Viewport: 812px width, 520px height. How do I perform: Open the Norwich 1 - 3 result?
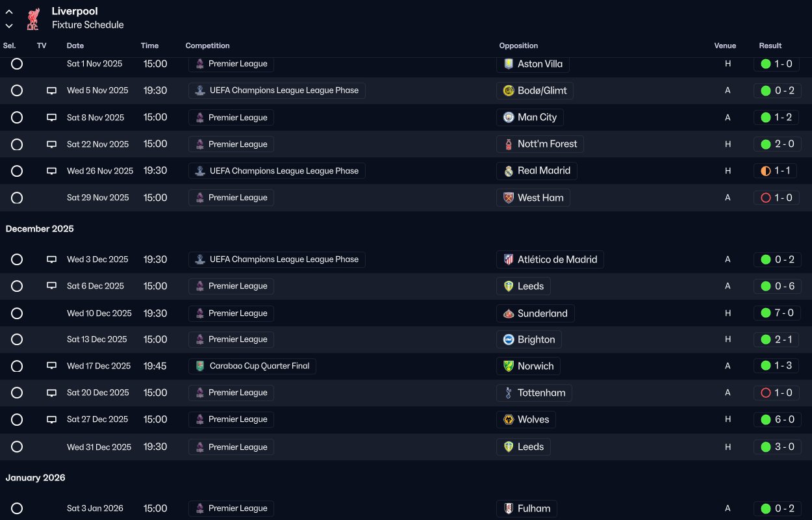point(776,366)
